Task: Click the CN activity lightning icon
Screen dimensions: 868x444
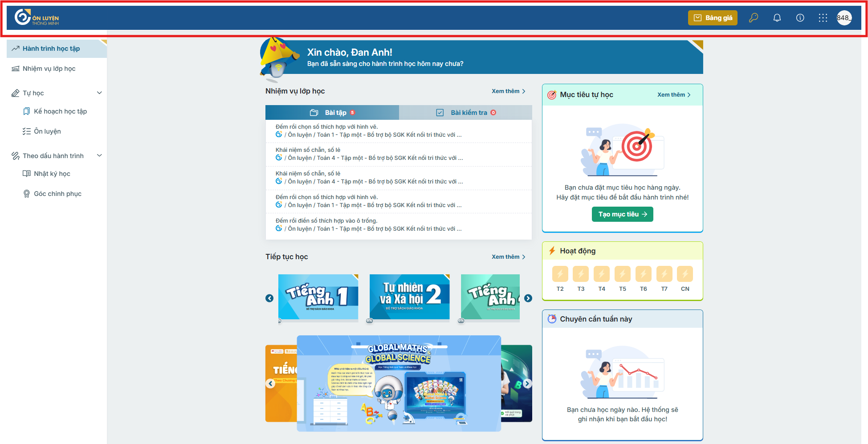Action: [x=685, y=274]
